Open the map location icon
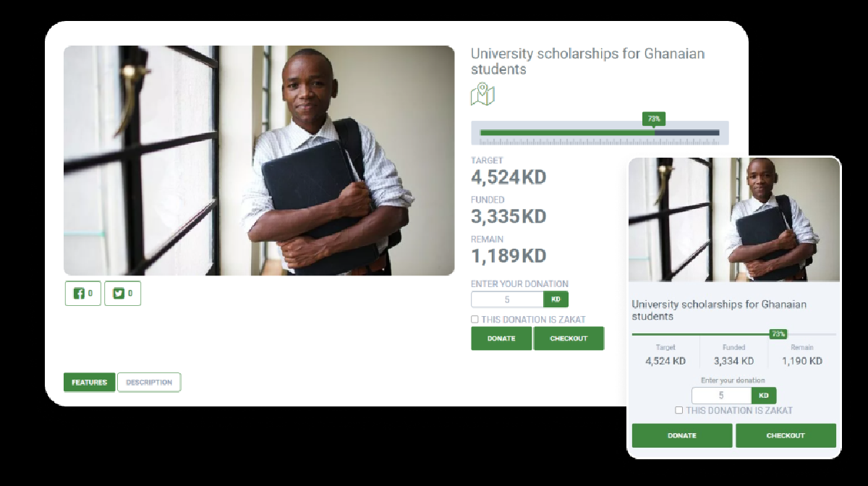Screen dimensions: 868x486 coord(482,95)
